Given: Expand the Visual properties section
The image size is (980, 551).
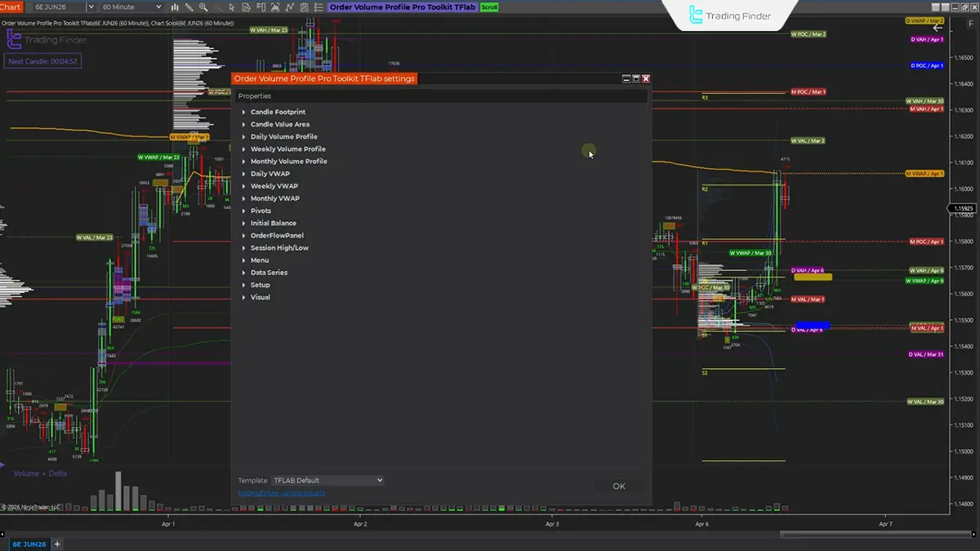Looking at the screenshot, I should tap(258, 296).
